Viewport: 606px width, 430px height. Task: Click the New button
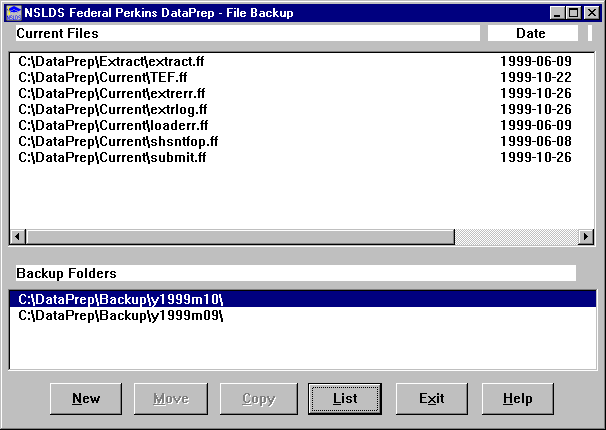point(86,399)
